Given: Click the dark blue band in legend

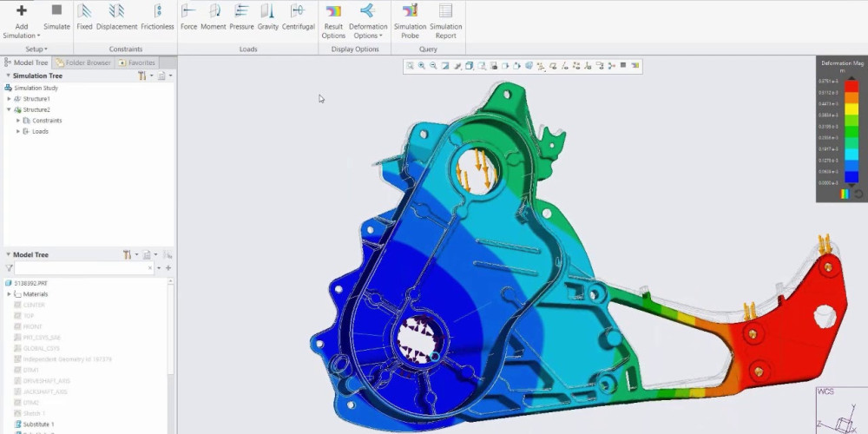Looking at the screenshot, I should click(x=852, y=177).
